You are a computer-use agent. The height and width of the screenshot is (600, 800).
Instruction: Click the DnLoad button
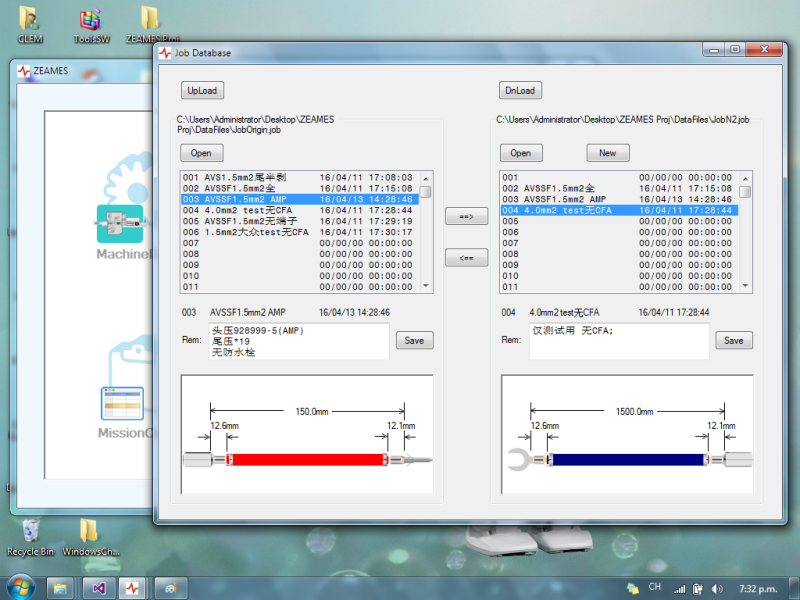pyautogui.click(x=519, y=90)
